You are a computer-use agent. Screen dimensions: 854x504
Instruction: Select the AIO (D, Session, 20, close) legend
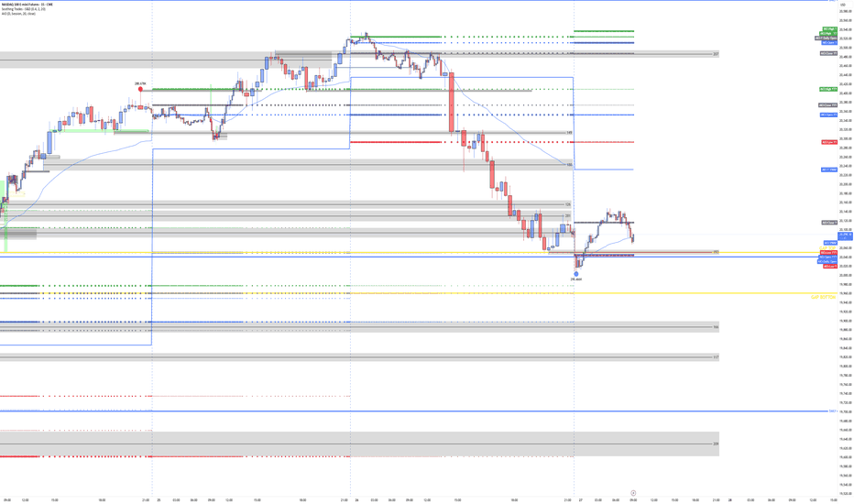(18, 14)
